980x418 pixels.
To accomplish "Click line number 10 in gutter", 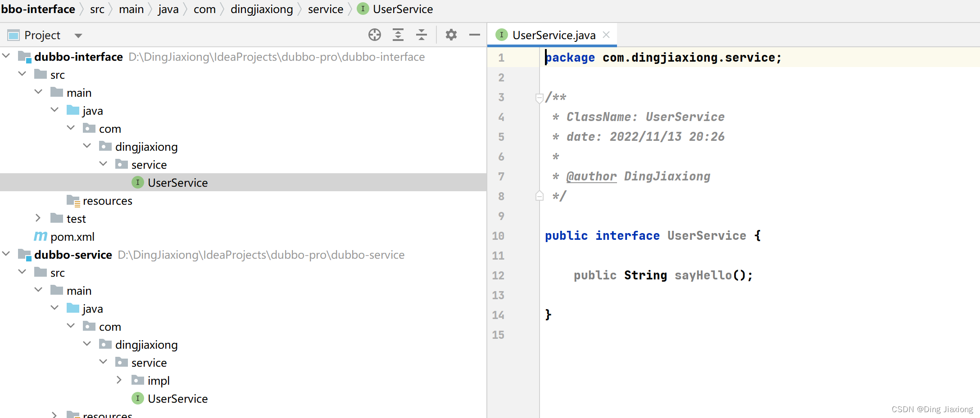I will tap(498, 236).
